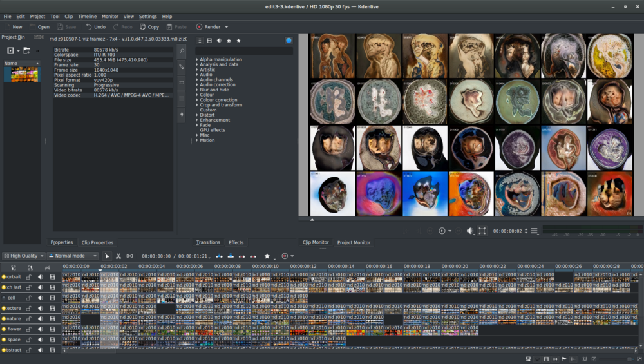The image size is (644, 364).
Task: Switch to the Project Monitor tab
Action: [354, 242]
